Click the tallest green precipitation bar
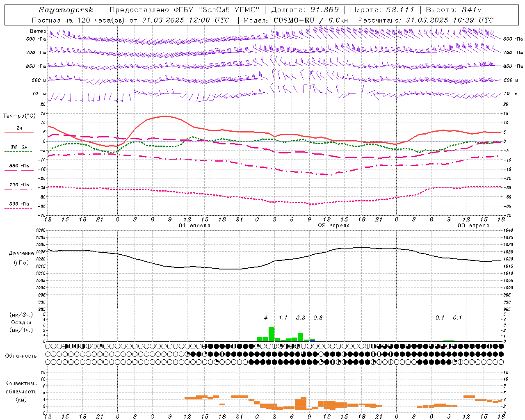 (272, 334)
